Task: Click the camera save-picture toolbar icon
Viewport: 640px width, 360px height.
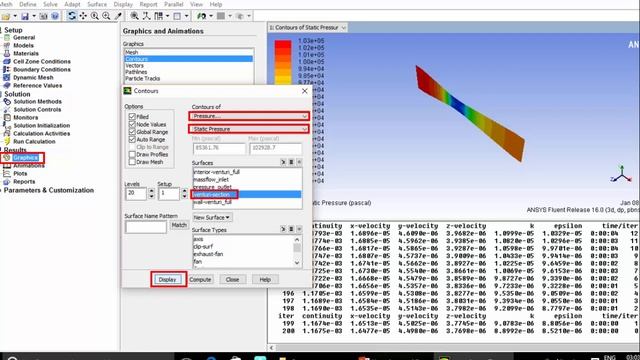Action: tap(43, 16)
